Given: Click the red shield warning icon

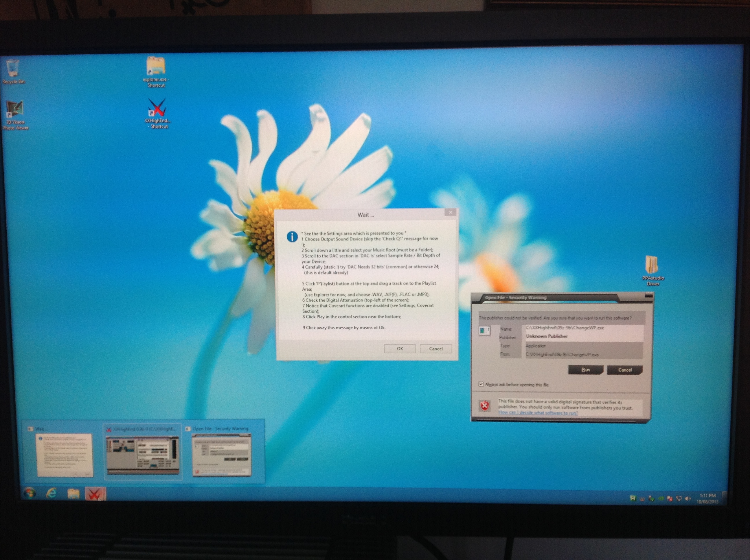Looking at the screenshot, I should (x=485, y=406).
